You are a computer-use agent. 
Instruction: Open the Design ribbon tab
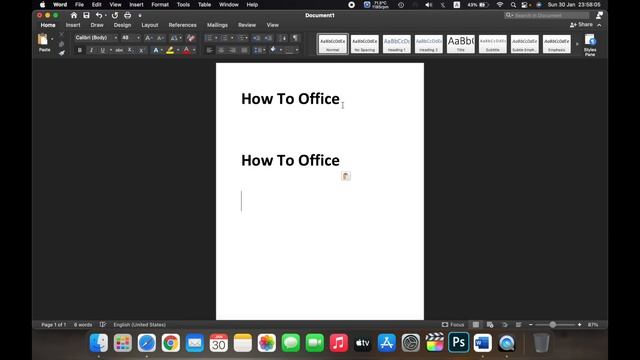coord(122,25)
